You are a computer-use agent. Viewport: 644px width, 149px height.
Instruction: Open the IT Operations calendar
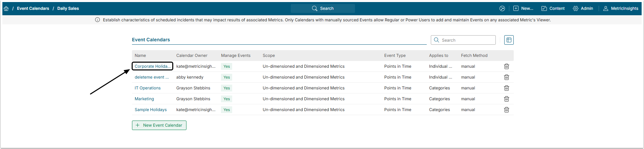click(x=148, y=88)
